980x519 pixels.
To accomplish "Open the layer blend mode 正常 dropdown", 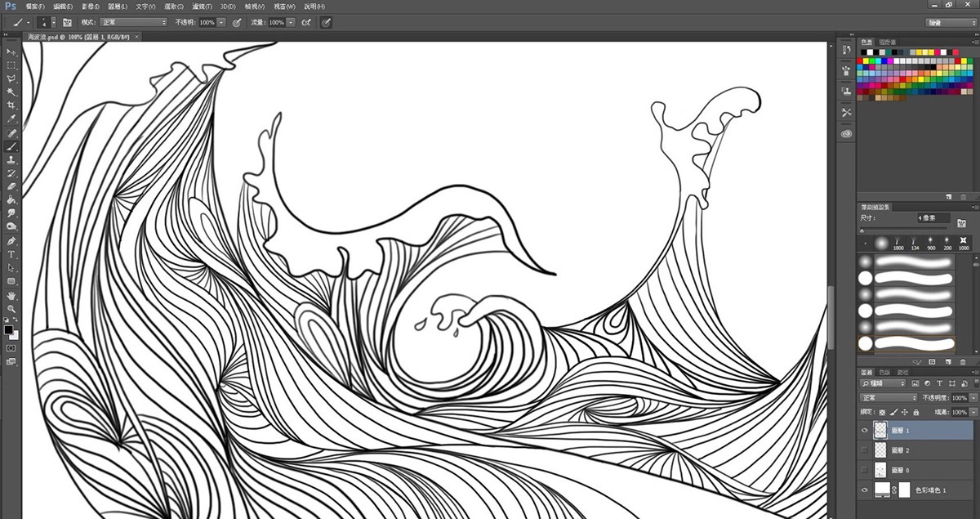I will (x=889, y=398).
